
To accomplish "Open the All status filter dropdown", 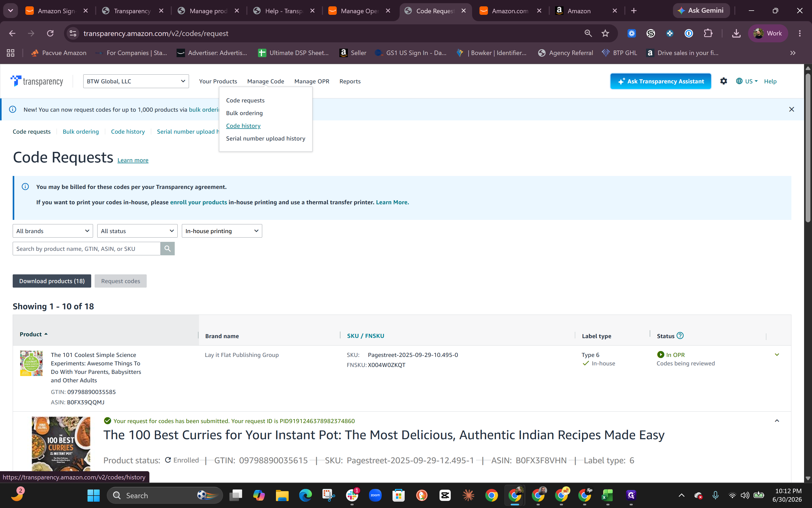I will pos(137,231).
